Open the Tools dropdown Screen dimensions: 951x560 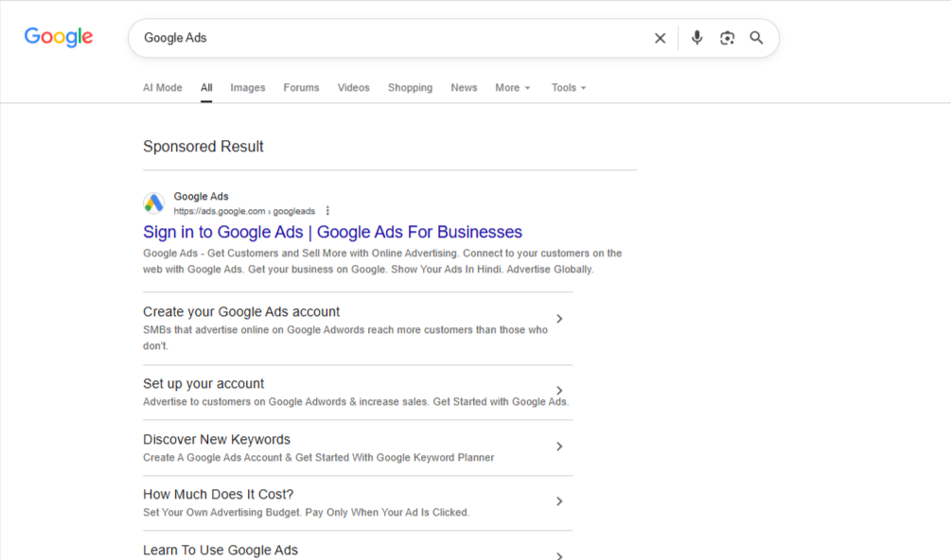(x=569, y=88)
